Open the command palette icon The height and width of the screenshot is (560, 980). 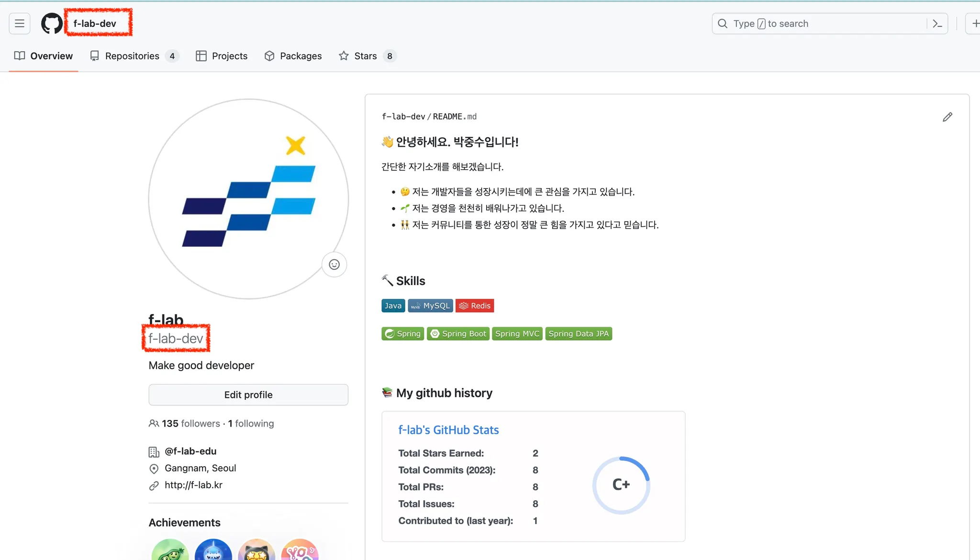click(x=937, y=23)
